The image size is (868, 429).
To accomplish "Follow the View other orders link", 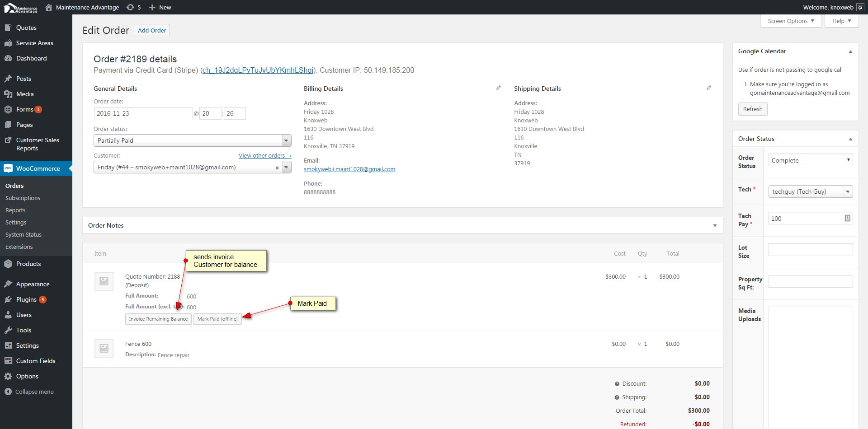I will click(x=265, y=155).
